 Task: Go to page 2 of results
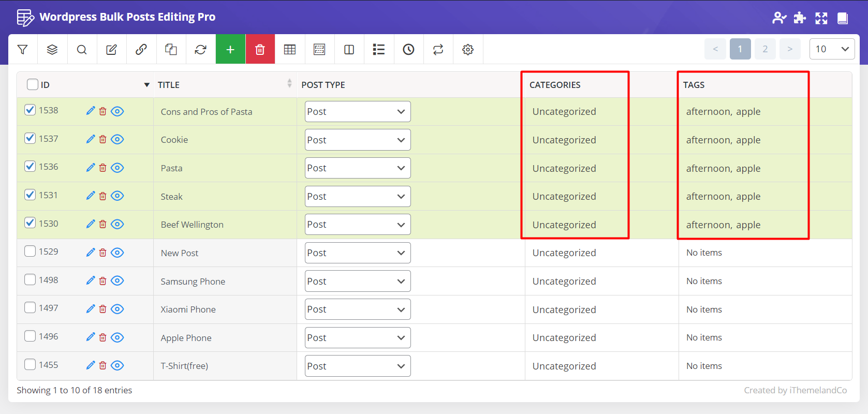(x=764, y=49)
